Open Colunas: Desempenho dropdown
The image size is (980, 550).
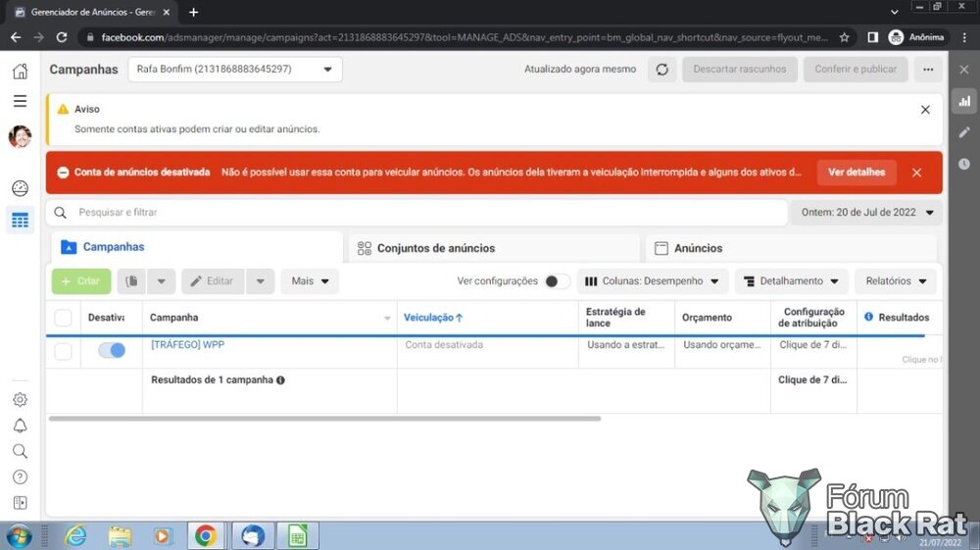point(653,281)
